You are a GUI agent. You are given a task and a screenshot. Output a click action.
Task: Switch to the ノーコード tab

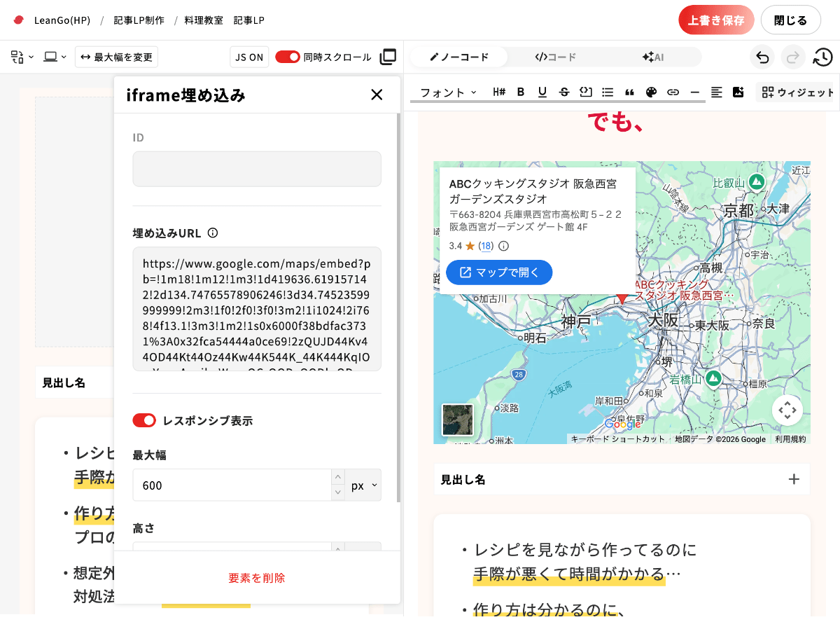[x=459, y=57]
